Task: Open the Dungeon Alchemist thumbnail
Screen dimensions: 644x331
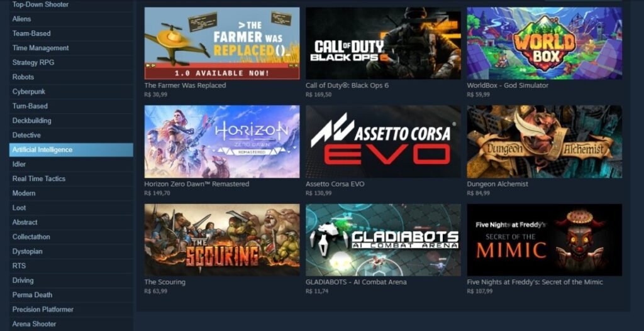Action: pyautogui.click(x=544, y=141)
